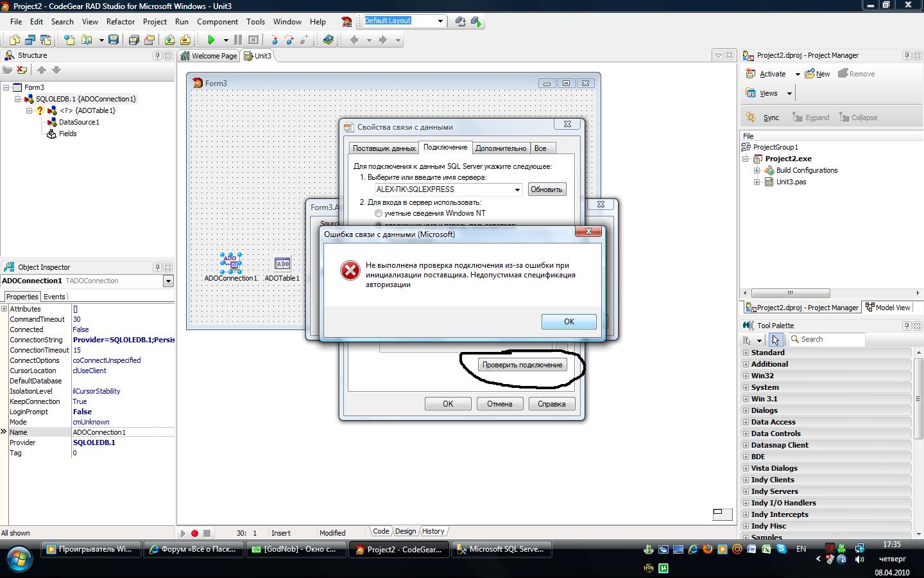Toggle the Structure panel pin button
This screenshot has width=924, height=578.
[157, 56]
